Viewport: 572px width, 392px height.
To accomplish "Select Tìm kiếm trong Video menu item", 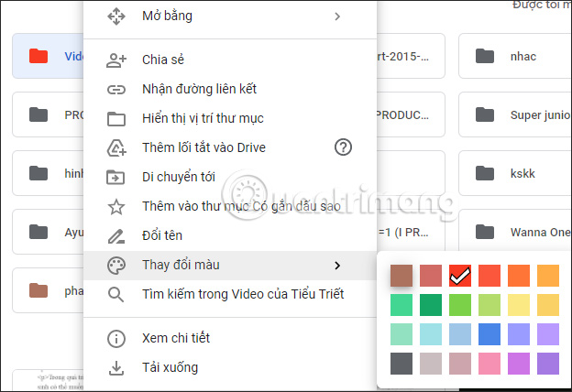I will pyautogui.click(x=243, y=294).
